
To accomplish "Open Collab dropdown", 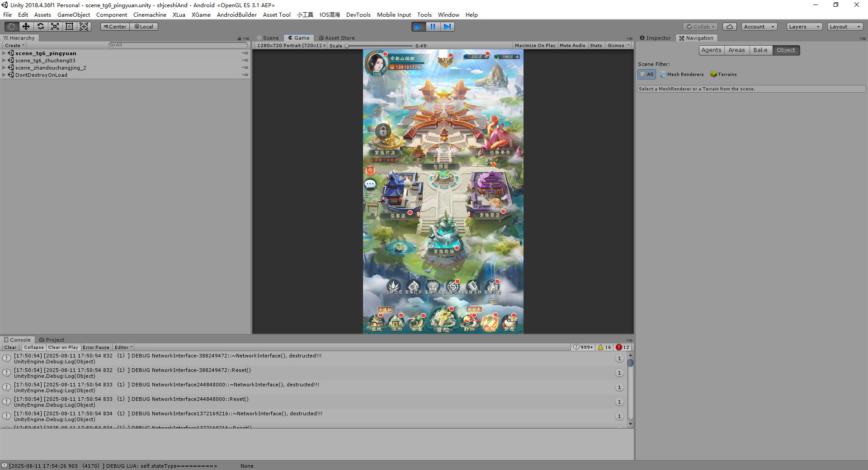I will click(x=700, y=27).
